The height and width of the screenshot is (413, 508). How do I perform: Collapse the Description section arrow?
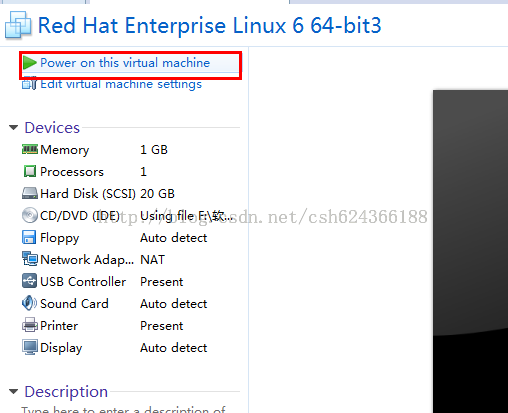coord(13,391)
